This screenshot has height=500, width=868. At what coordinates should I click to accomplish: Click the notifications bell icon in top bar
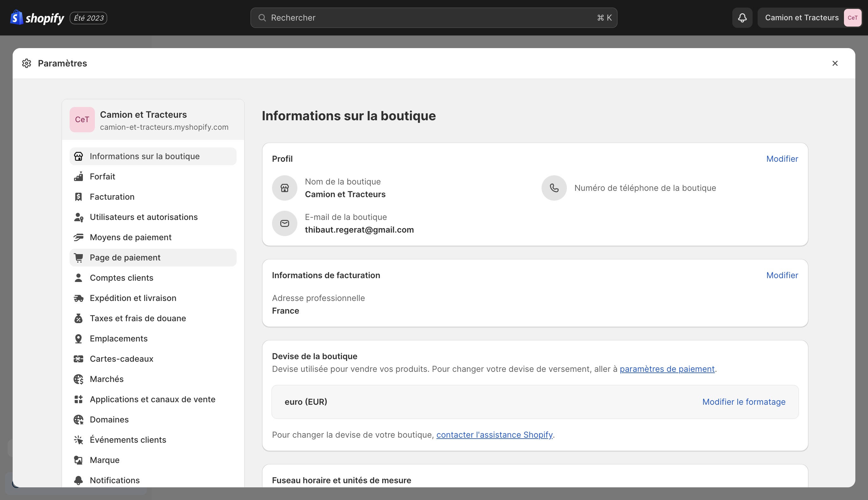(x=742, y=18)
